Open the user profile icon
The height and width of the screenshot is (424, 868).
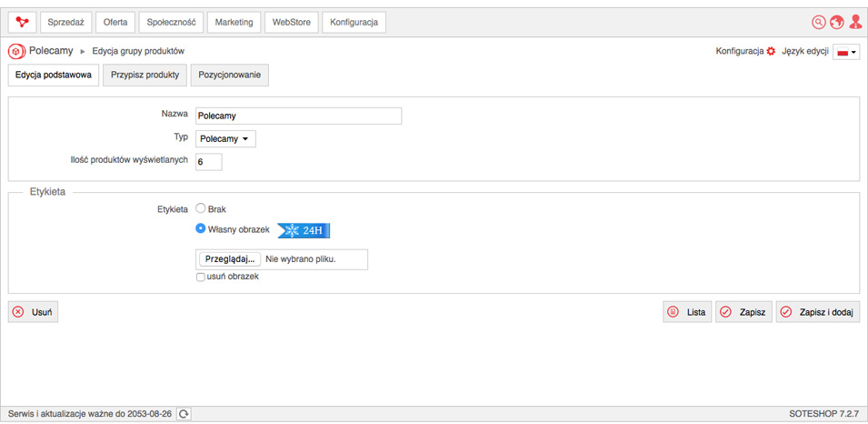click(x=854, y=22)
